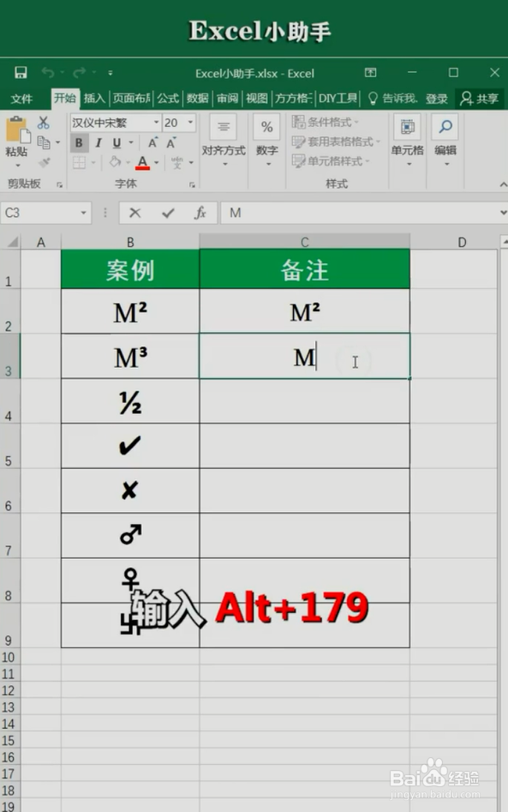
Task: Click the formula bar containing M
Action: click(361, 213)
